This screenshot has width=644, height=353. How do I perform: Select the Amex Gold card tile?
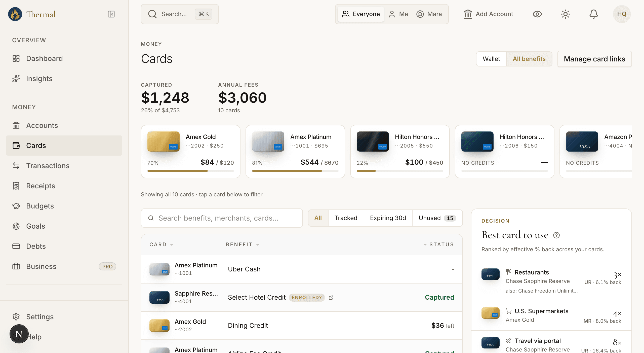pyautogui.click(x=191, y=152)
